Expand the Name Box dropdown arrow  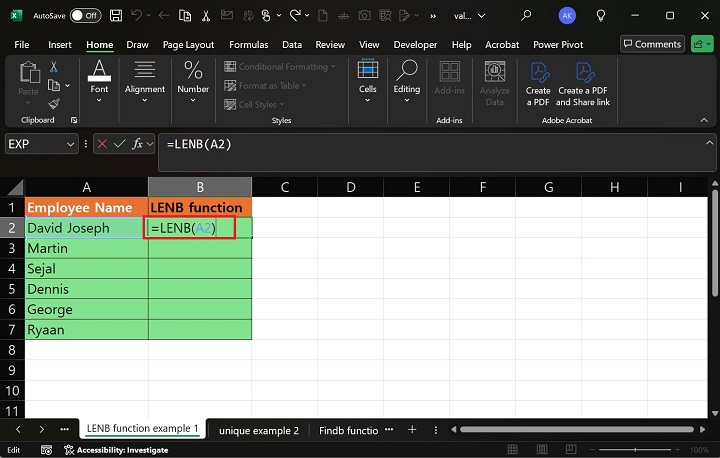70,144
